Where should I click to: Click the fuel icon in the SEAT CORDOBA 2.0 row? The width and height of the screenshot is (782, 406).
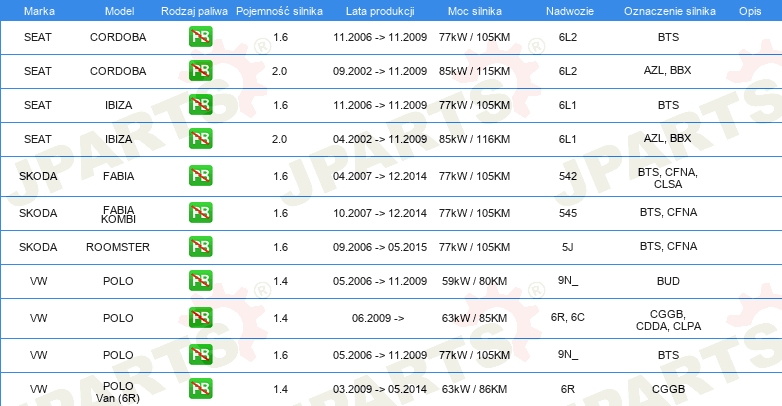200,71
